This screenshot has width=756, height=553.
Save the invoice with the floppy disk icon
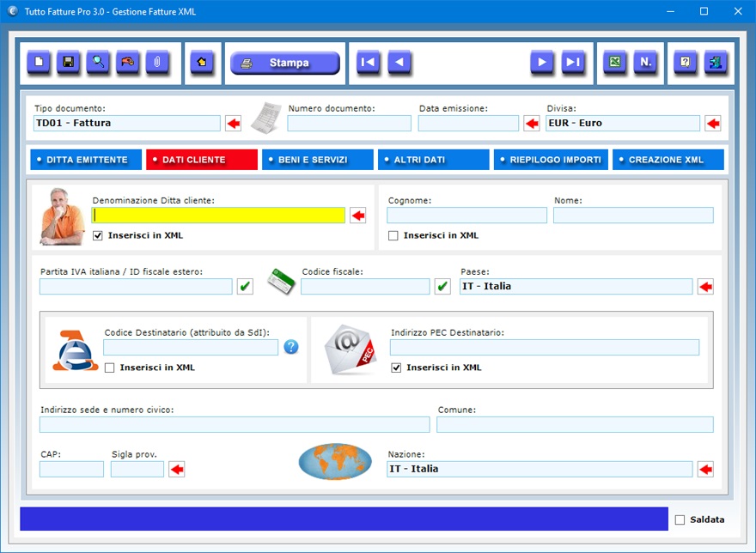pos(69,63)
